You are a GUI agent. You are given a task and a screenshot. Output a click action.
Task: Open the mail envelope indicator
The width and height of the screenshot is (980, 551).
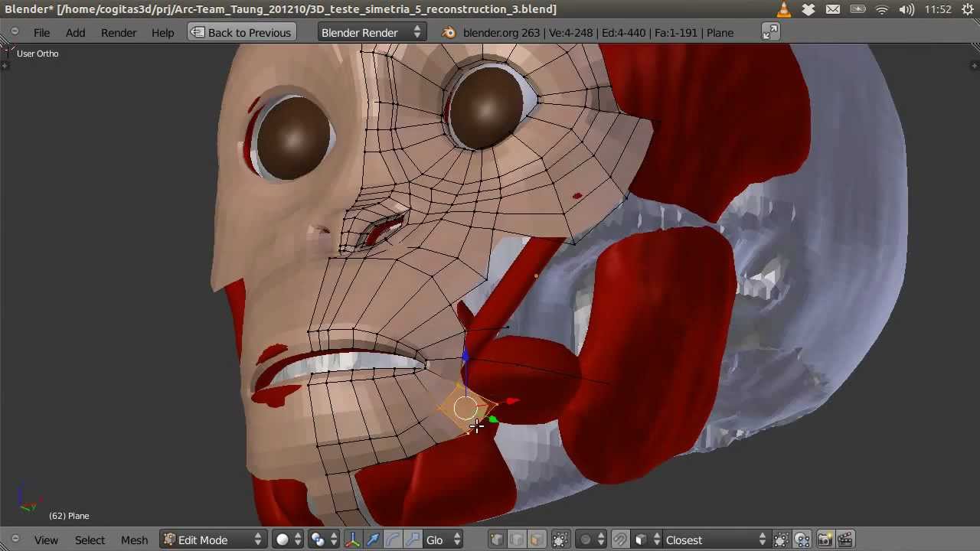(833, 9)
